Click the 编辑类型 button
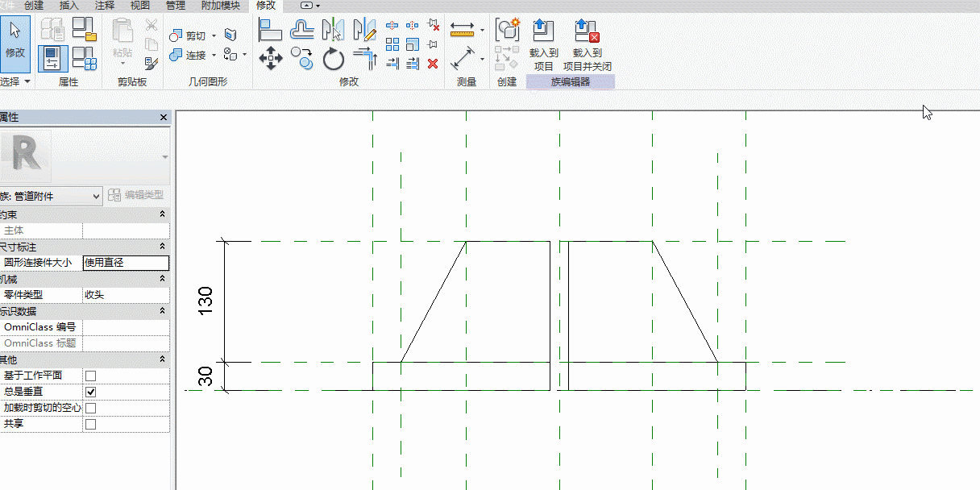Viewport: 980px width, 490px height. 137,195
